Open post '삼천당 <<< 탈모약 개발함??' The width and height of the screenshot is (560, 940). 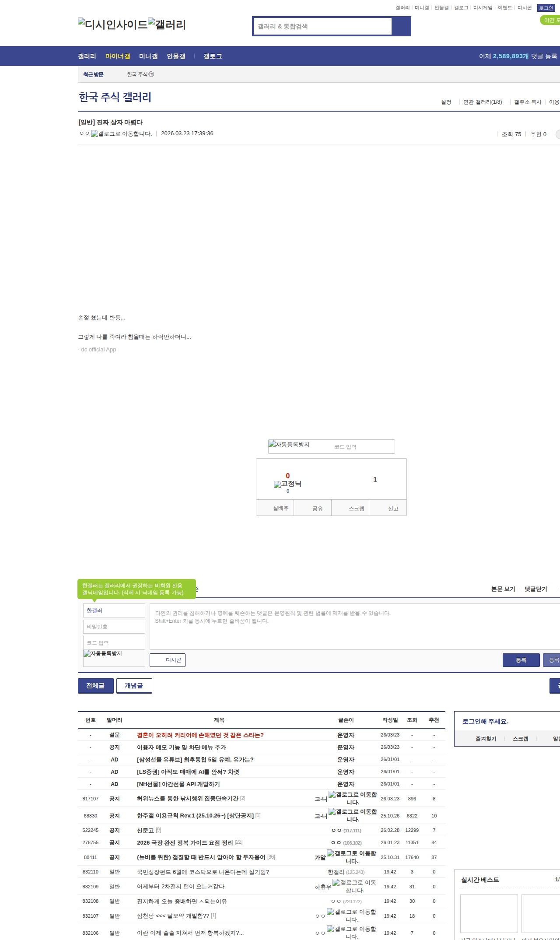click(x=173, y=916)
